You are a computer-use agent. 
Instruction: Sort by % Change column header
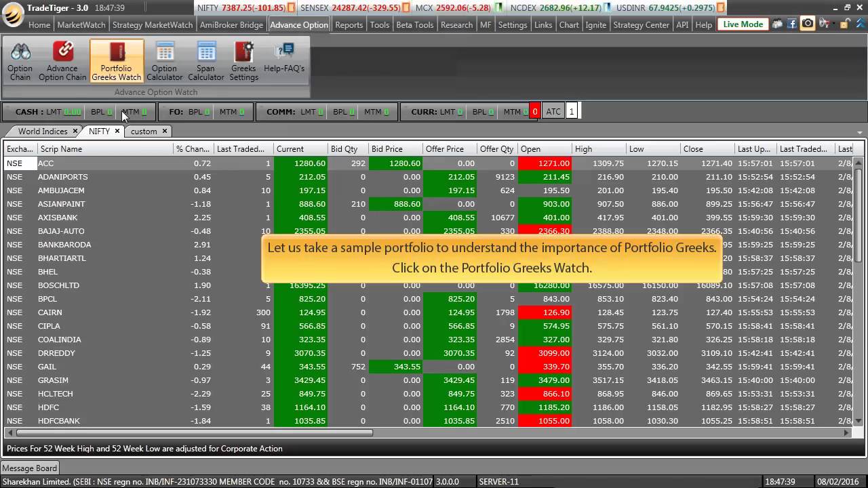click(193, 149)
